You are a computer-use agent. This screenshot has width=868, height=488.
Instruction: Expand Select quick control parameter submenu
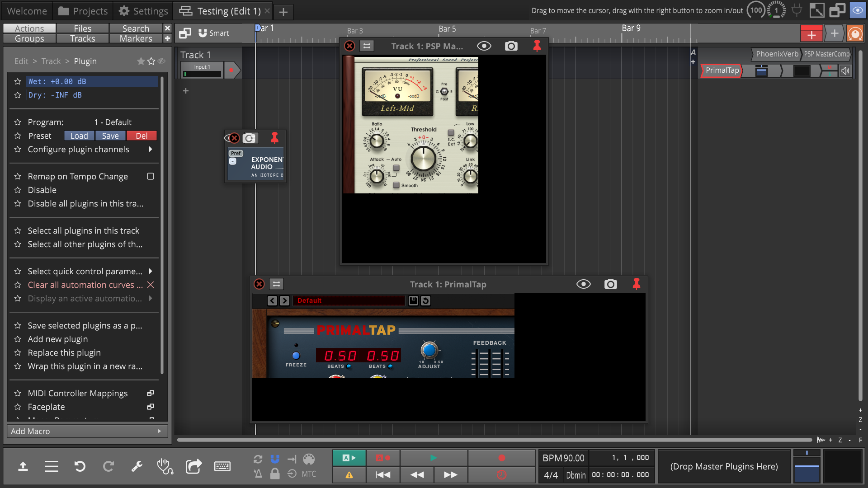tap(151, 271)
